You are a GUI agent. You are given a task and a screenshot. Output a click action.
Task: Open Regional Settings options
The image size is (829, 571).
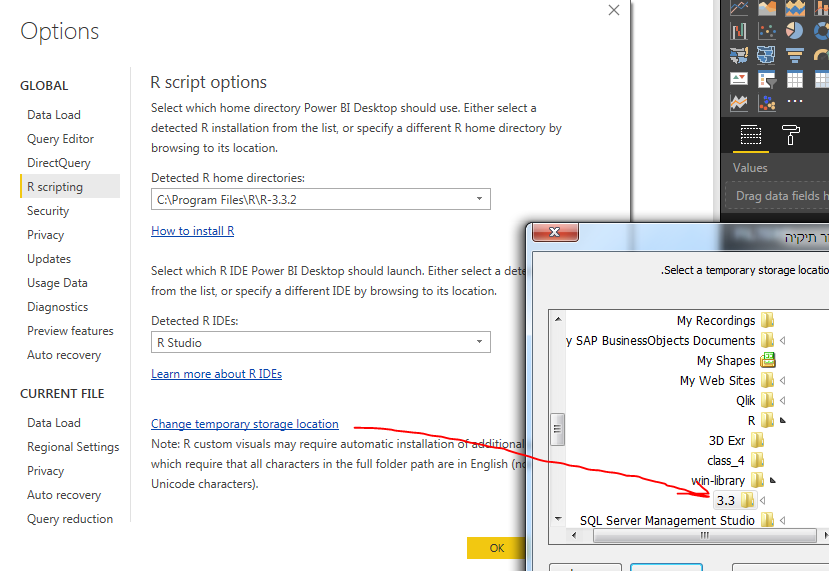(x=73, y=447)
